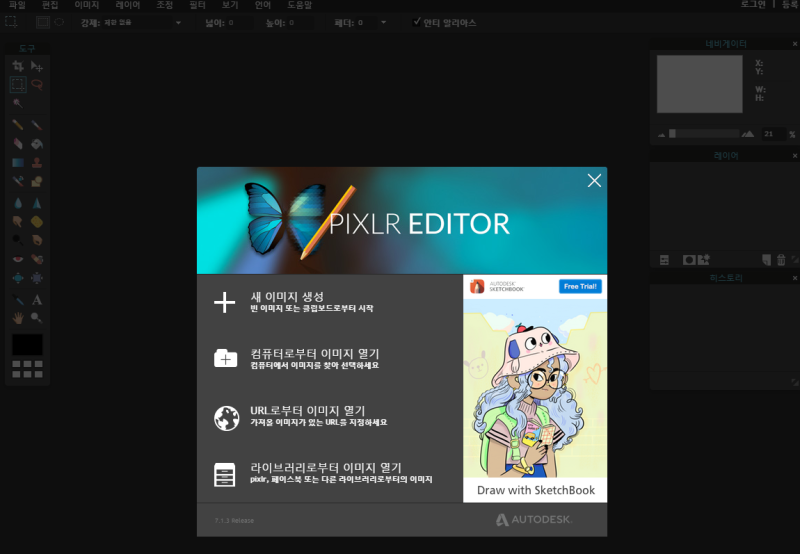Image resolution: width=800 pixels, height=554 pixels.
Task: Select the Magic Wand tool
Action: (x=18, y=104)
